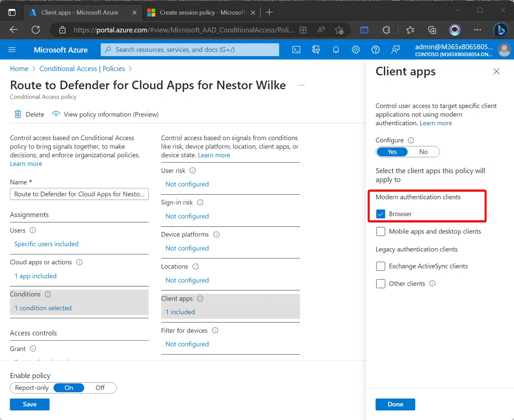The width and height of the screenshot is (514, 420).
Task: Open the browser Extensions puzzle icon
Action: (386, 30)
